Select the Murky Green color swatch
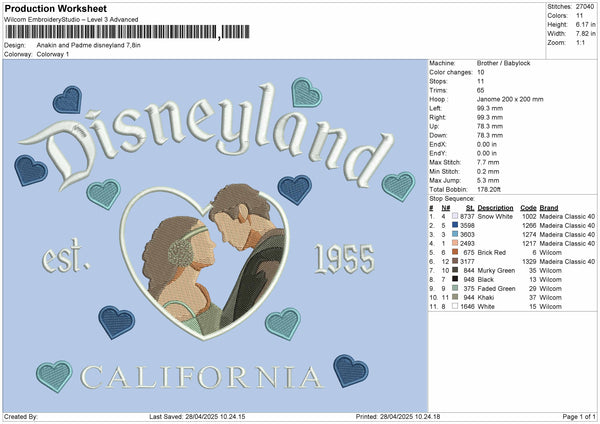The width and height of the screenshot is (600, 424). point(455,270)
